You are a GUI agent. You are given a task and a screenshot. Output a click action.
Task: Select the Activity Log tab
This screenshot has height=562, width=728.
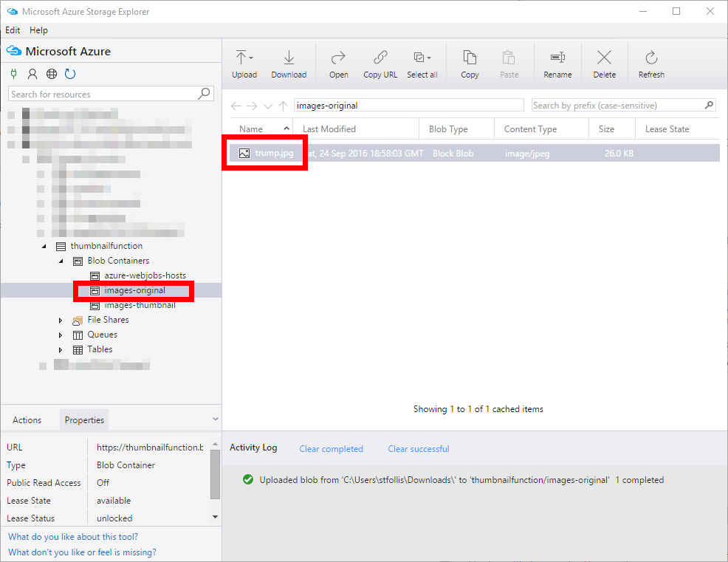(253, 448)
